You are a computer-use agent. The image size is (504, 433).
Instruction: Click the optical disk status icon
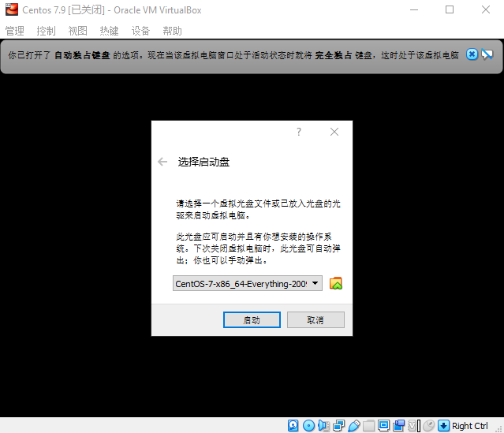(308, 426)
